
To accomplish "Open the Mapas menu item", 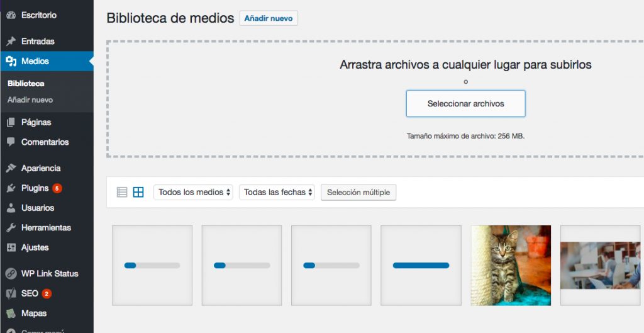I will tap(47, 313).
